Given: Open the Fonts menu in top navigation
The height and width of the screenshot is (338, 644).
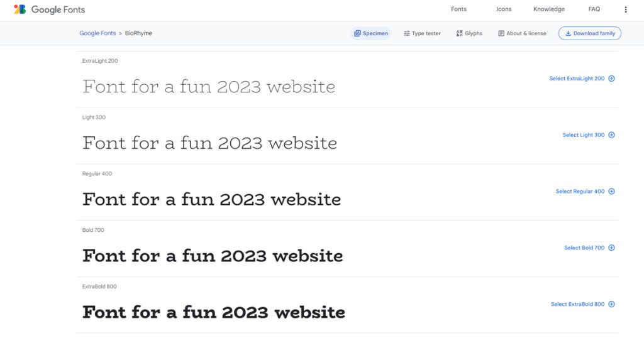Looking at the screenshot, I should (458, 9).
